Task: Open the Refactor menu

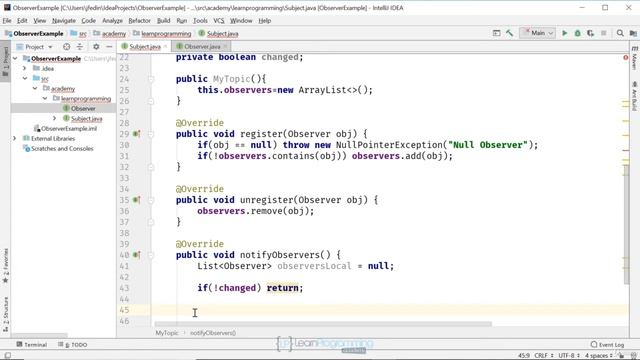Action: (139, 20)
